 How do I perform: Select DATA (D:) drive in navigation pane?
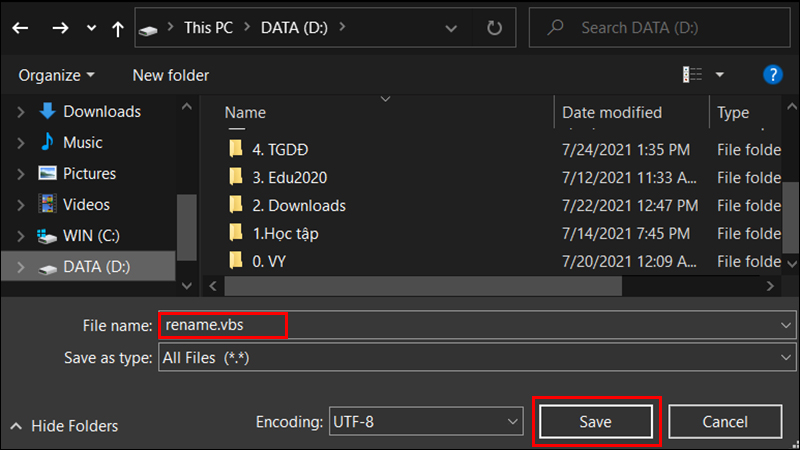click(96, 267)
